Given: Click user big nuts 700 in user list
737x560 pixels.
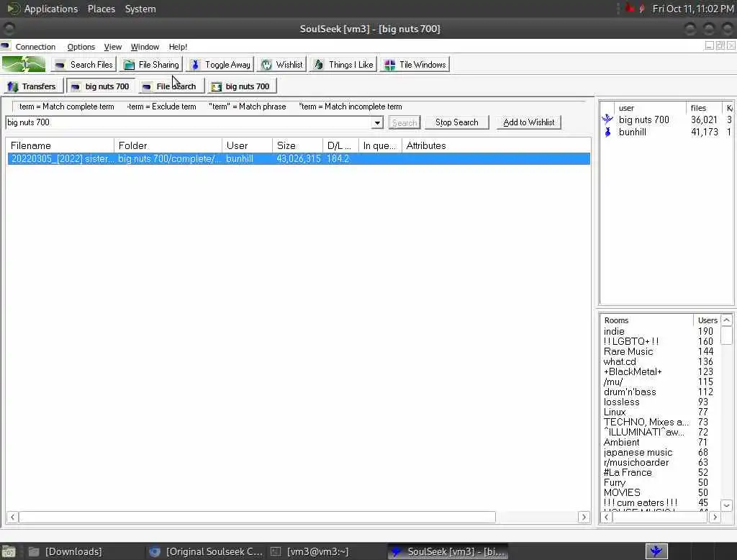Looking at the screenshot, I should pos(644,120).
